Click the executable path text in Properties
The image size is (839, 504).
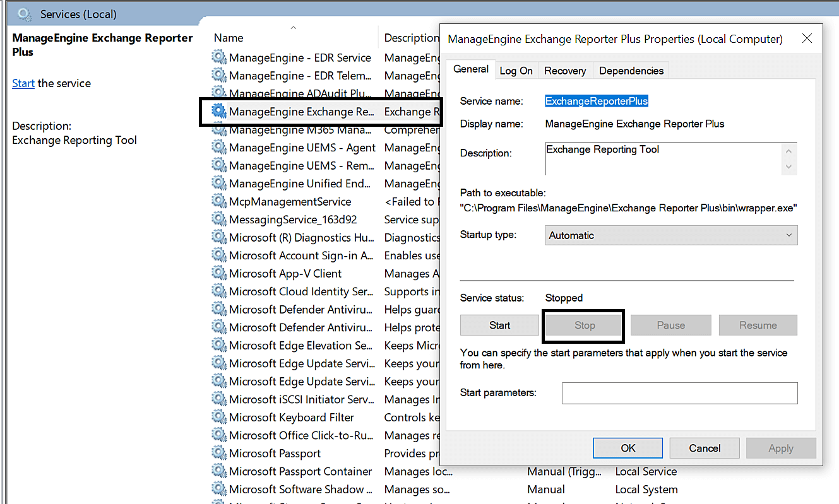point(629,208)
